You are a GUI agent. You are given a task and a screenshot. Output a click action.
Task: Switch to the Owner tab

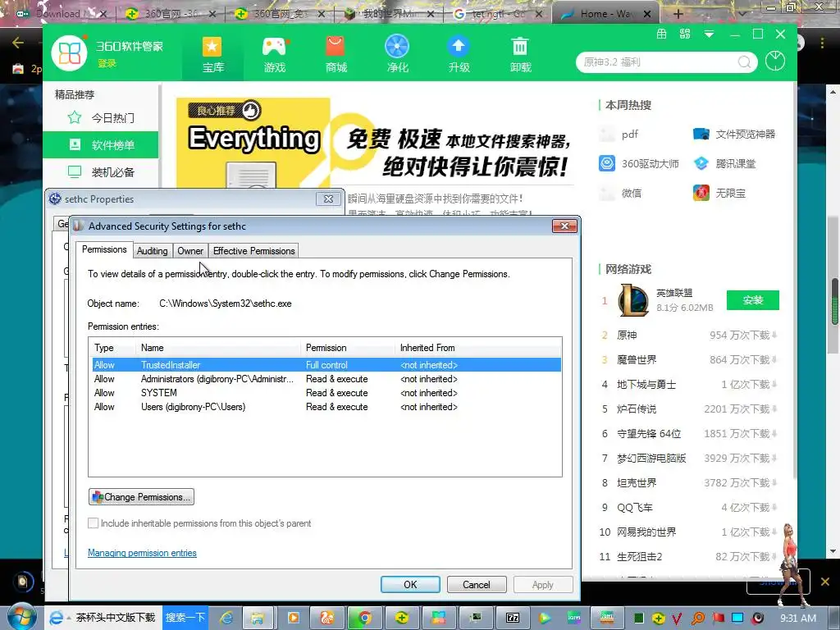[x=190, y=251]
